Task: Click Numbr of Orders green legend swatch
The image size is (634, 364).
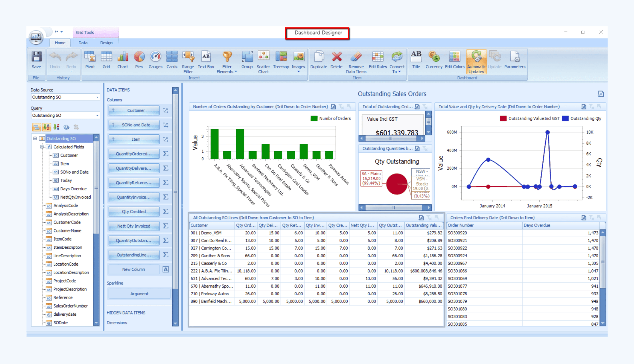Action: pos(314,119)
